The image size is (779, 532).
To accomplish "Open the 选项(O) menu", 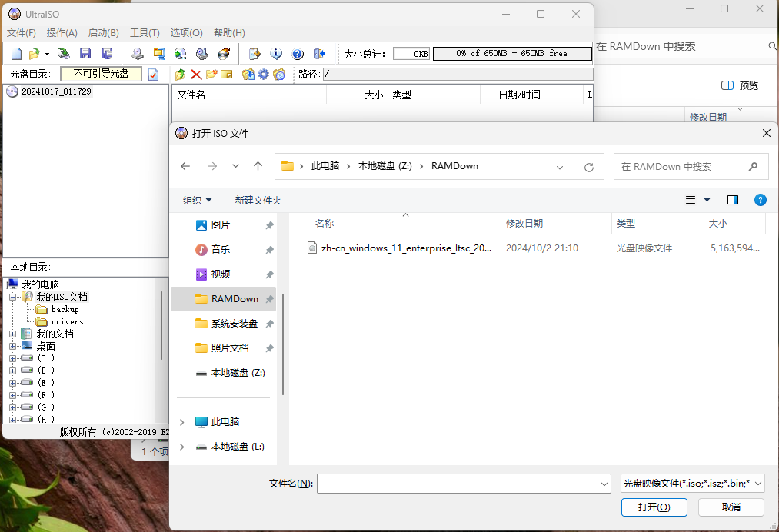I will tap(186, 33).
